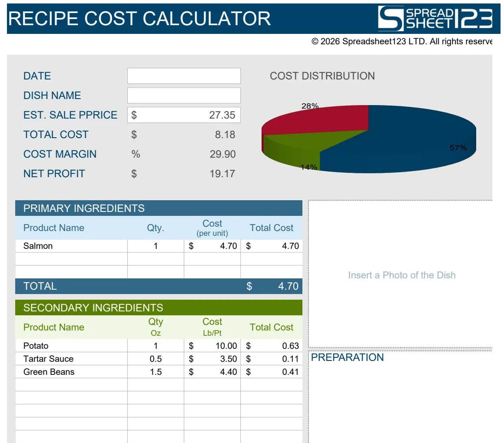Click the COST DISTRIBUTION chart title

(x=322, y=76)
